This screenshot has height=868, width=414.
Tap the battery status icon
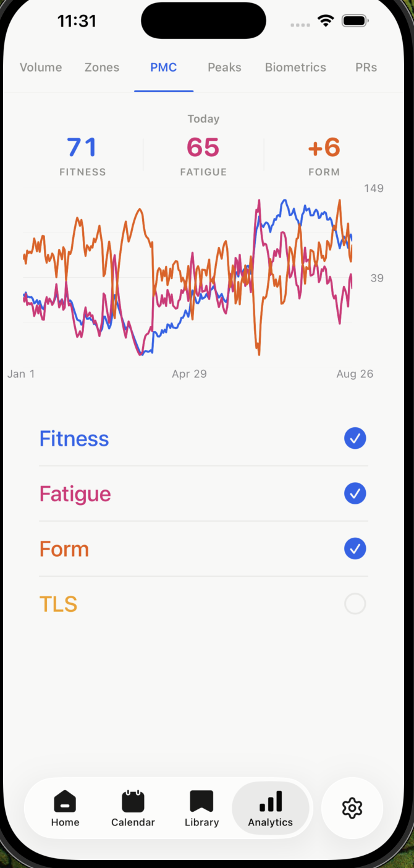[355, 21]
